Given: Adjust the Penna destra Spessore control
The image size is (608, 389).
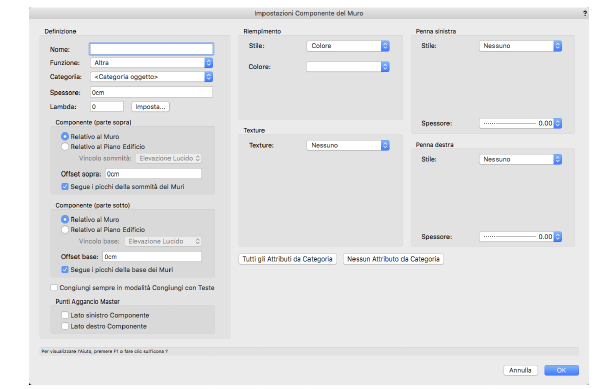Looking at the screenshot, I should pyautogui.click(x=520, y=237).
